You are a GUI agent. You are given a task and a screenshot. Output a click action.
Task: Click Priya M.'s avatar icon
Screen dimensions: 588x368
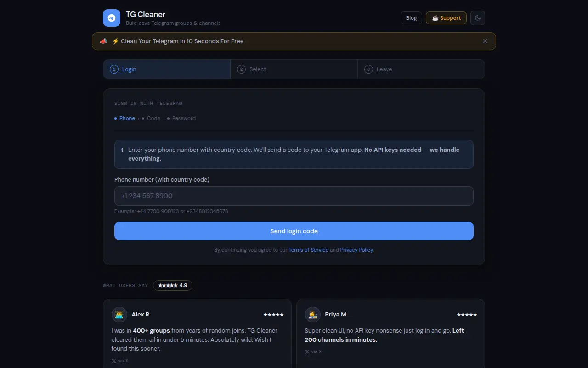coord(313,315)
